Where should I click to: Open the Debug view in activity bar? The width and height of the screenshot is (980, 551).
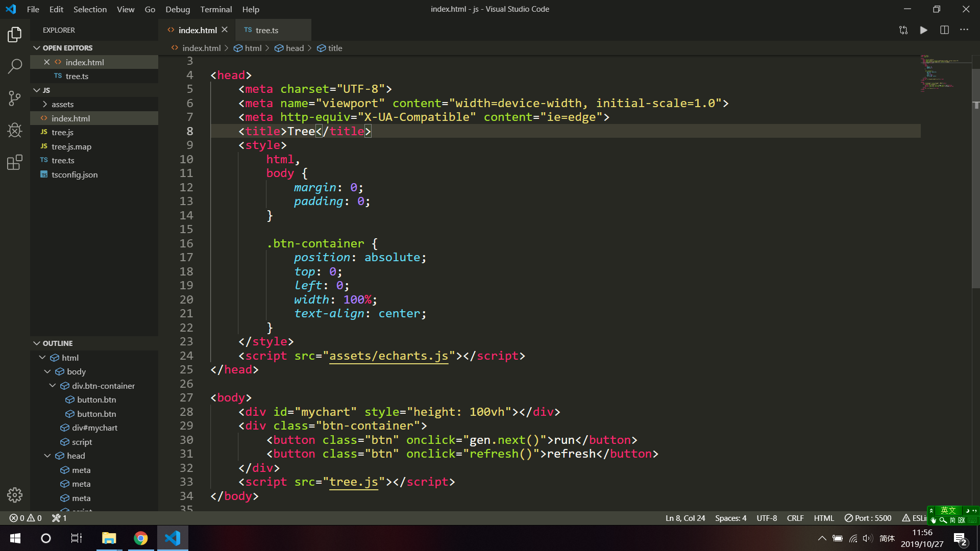[15, 130]
